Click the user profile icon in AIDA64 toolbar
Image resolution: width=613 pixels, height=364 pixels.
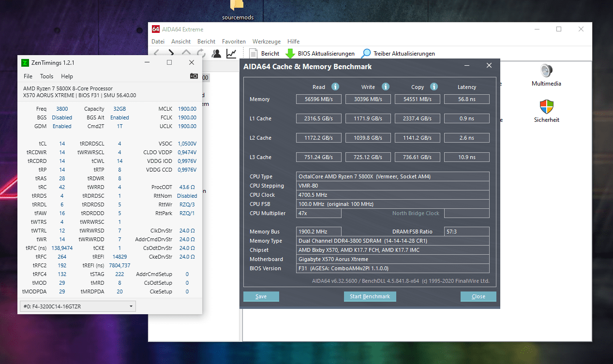tap(216, 53)
